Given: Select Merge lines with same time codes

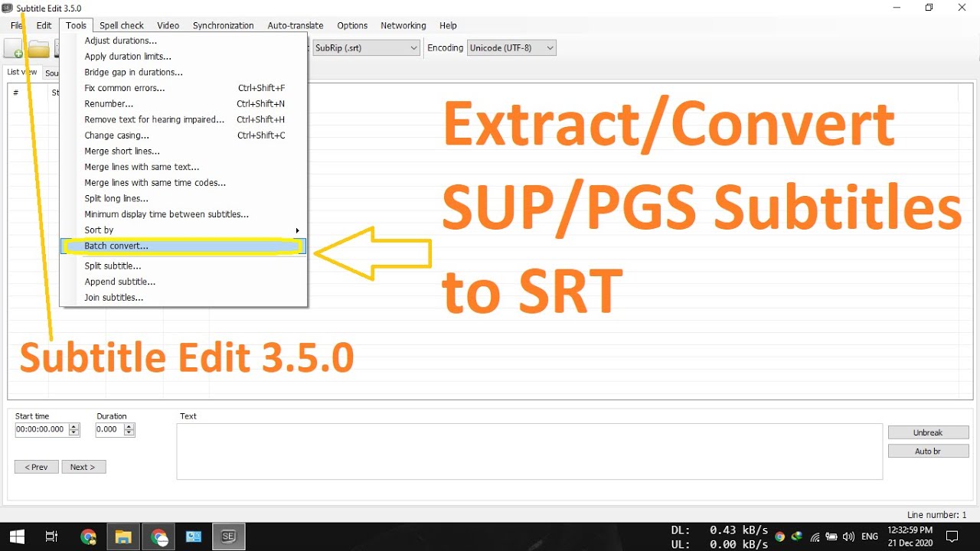Looking at the screenshot, I should (x=184, y=183).
